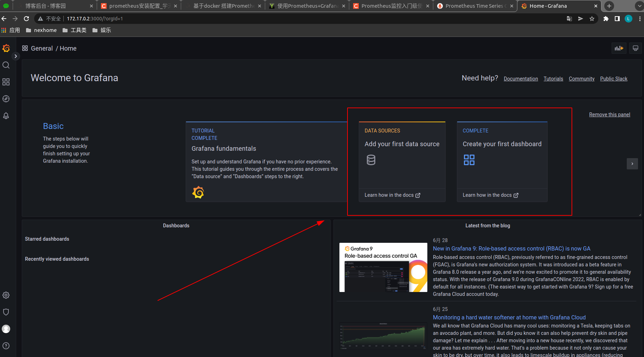Click browser forward arrow

(x=15, y=19)
